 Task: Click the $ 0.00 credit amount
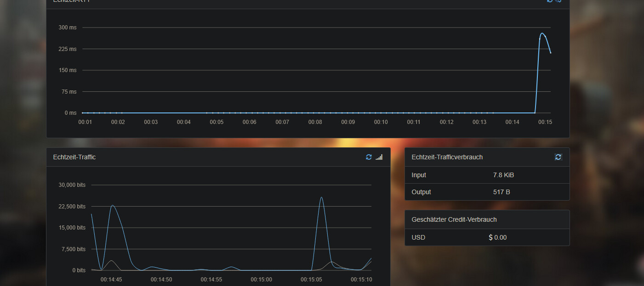tap(498, 237)
